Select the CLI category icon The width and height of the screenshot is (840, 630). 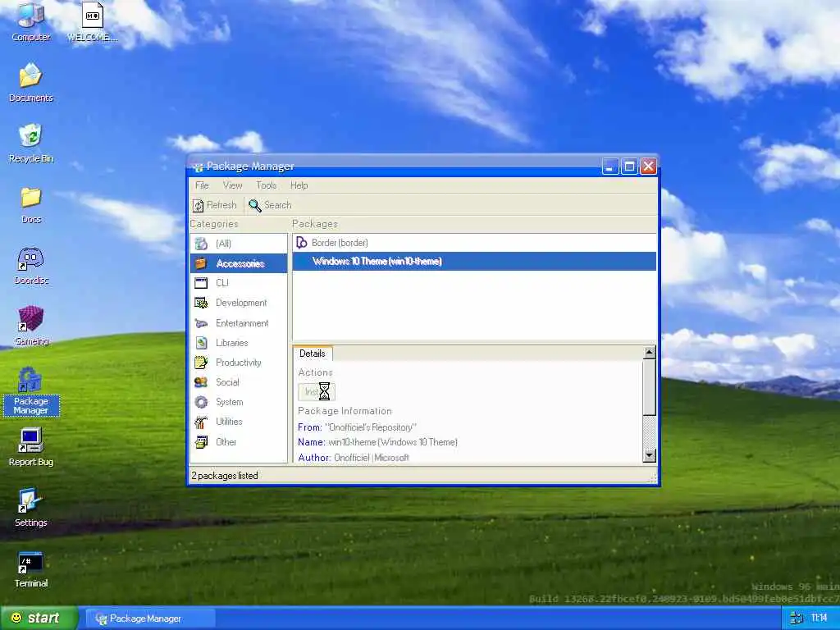click(x=201, y=283)
